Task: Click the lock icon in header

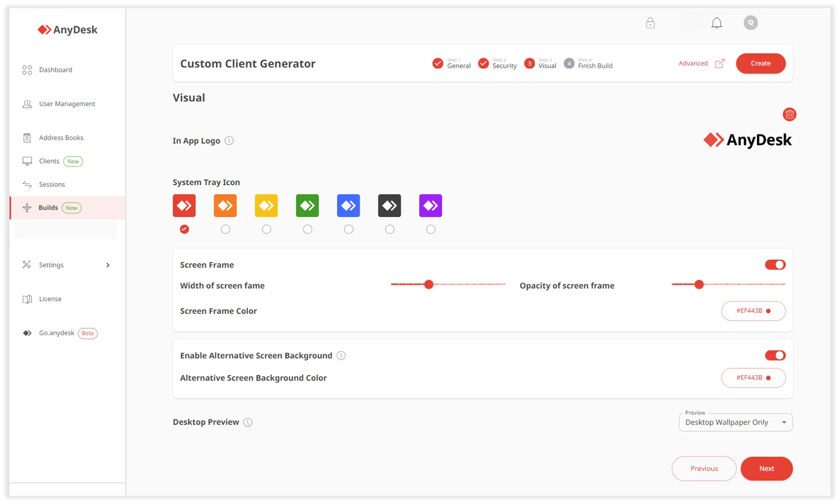Action: pyautogui.click(x=650, y=23)
